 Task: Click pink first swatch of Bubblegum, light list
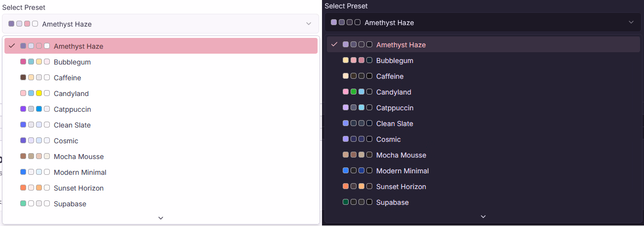click(23, 62)
